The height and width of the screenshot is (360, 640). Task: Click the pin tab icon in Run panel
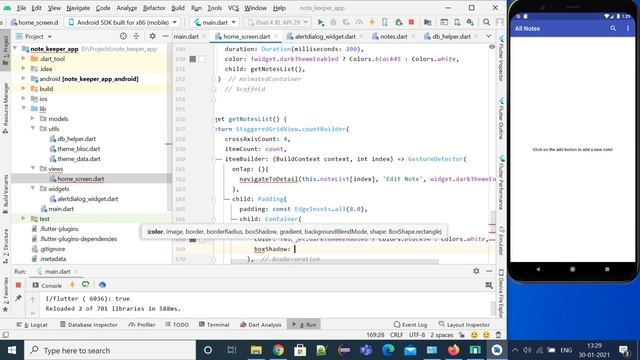(x=18, y=298)
